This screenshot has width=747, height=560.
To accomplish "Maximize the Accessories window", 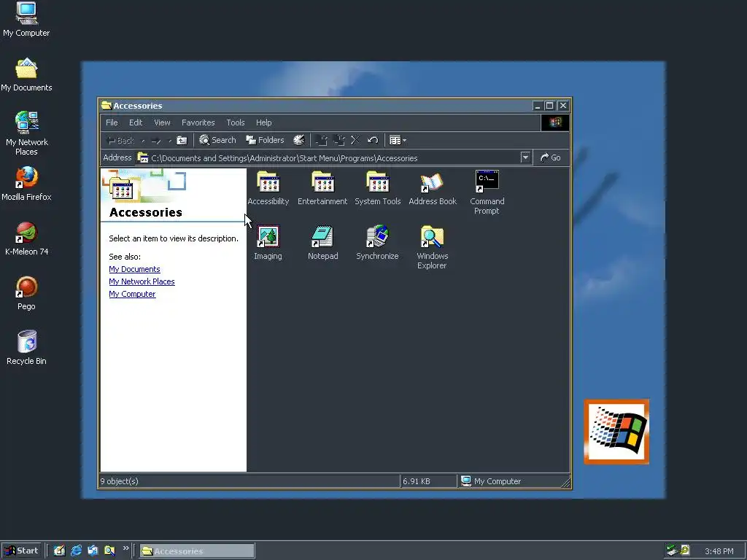I will point(550,106).
